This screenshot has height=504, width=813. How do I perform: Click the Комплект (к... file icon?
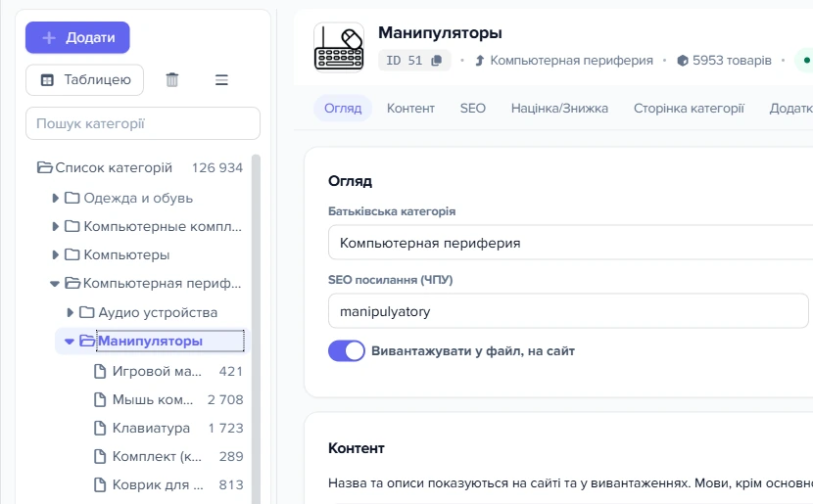100,456
